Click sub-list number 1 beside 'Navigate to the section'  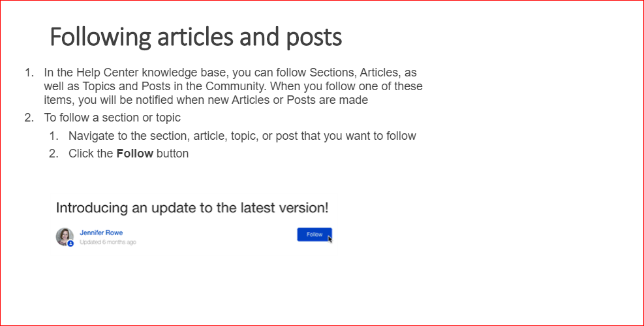point(54,136)
